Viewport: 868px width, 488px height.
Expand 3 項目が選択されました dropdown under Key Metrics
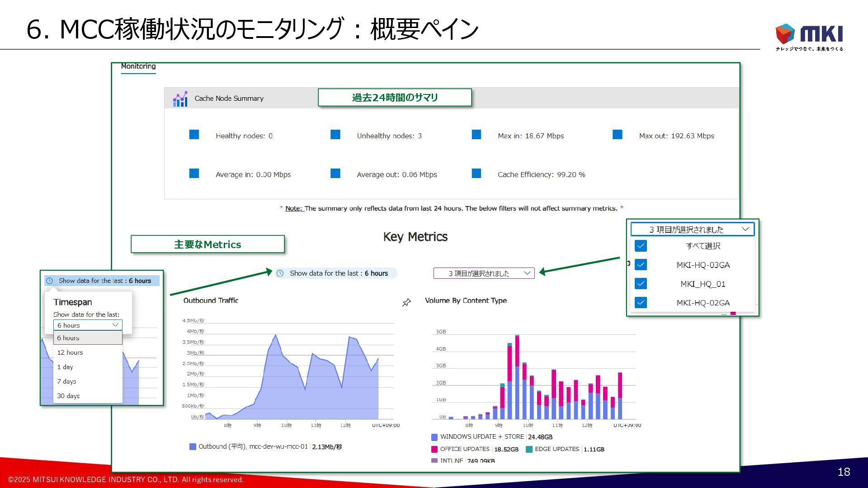click(484, 273)
